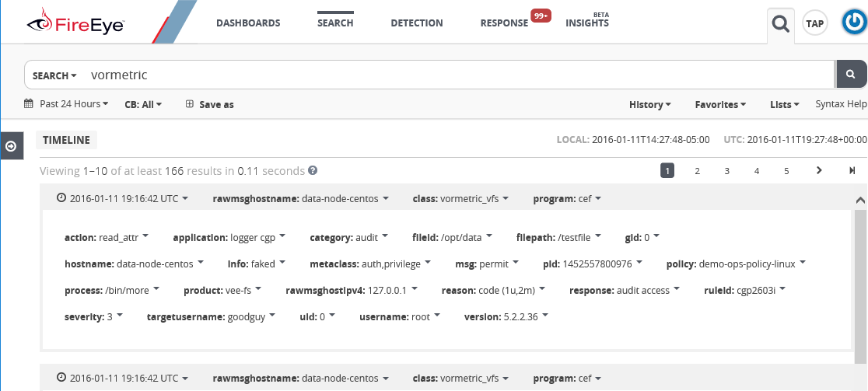Open category audit field menu
The height and width of the screenshot is (391, 868).
click(349, 237)
